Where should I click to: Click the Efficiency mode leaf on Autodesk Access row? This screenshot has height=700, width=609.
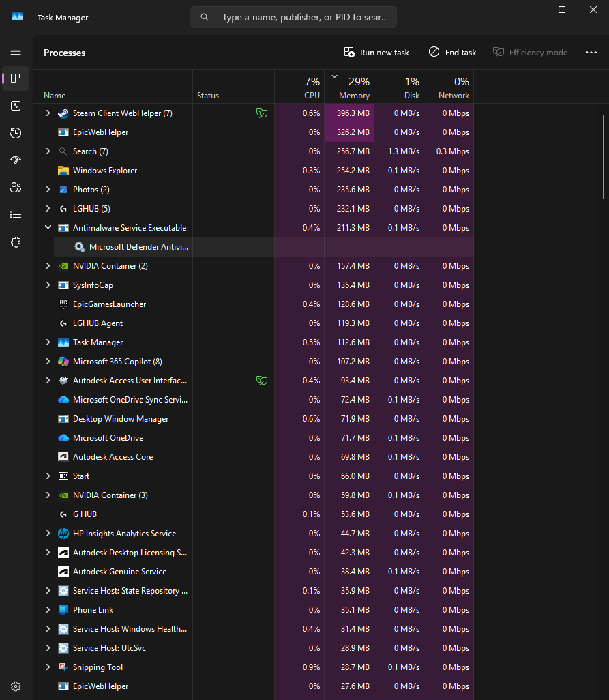pos(262,381)
